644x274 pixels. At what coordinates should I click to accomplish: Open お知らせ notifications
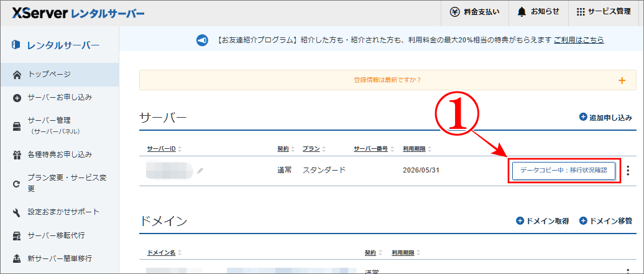538,12
